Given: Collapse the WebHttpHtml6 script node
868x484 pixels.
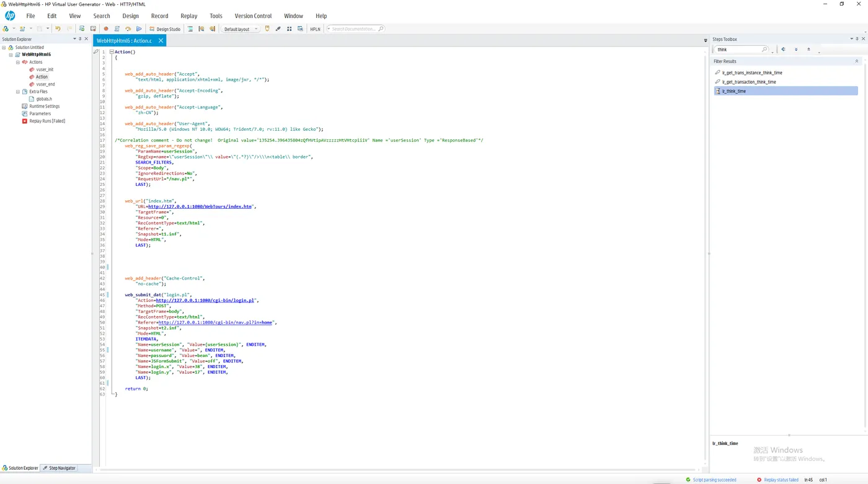Looking at the screenshot, I should click(x=11, y=55).
